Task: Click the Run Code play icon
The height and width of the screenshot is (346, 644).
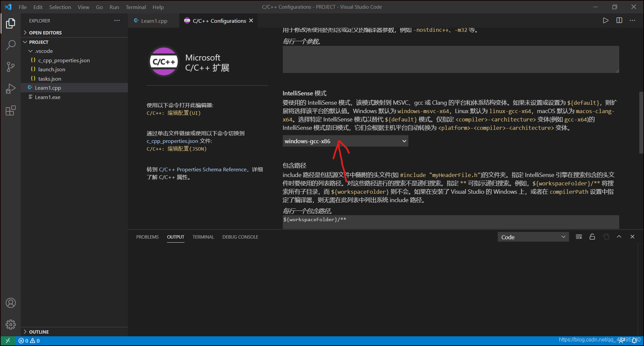Action: pyautogui.click(x=606, y=20)
